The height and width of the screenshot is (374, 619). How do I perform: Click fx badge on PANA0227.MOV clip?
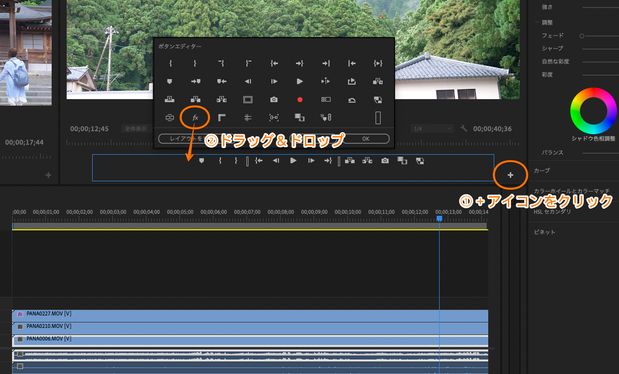pos(20,314)
